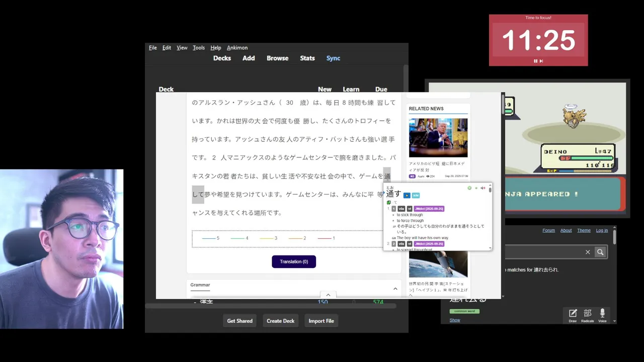644x362 pixels.
Task: Open Stats in Anki toolbar
Action: point(307,58)
